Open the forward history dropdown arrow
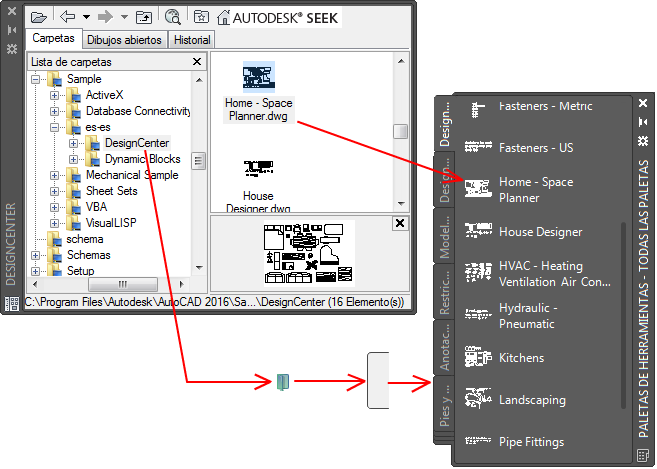 pyautogui.click(x=124, y=17)
